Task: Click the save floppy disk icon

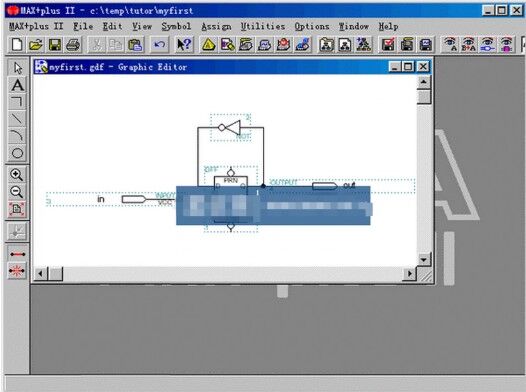Action: 55,45
